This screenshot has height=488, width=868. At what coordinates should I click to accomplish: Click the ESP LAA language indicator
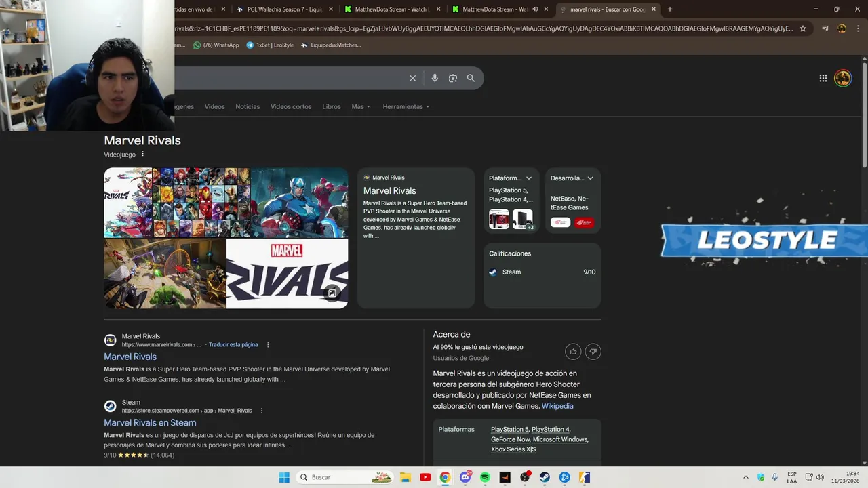792,477
